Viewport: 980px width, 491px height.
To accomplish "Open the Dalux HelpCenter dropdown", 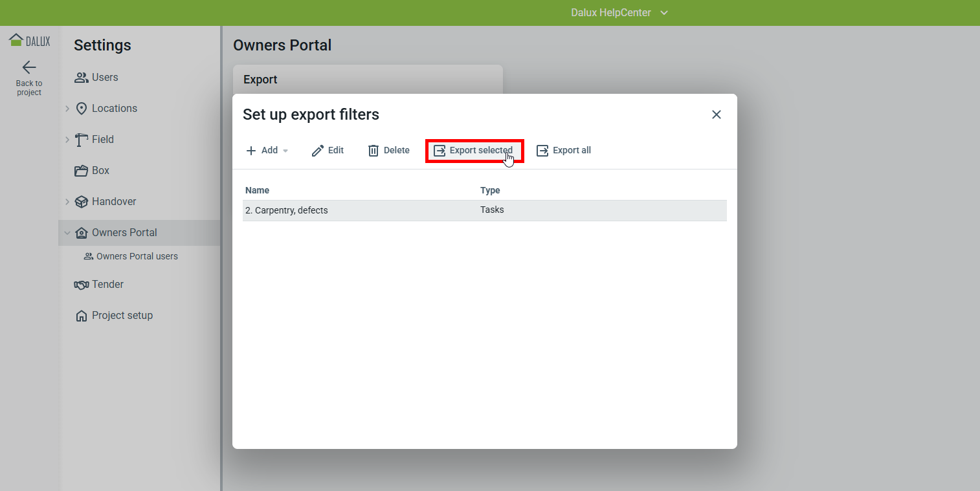I will click(619, 13).
